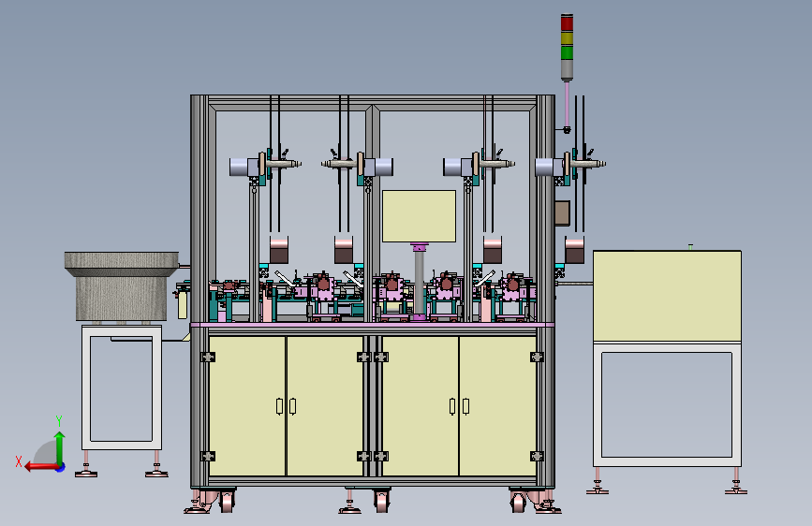The width and height of the screenshot is (812, 526).
Task: Select the white base frame of right machine
Action: 667,404
